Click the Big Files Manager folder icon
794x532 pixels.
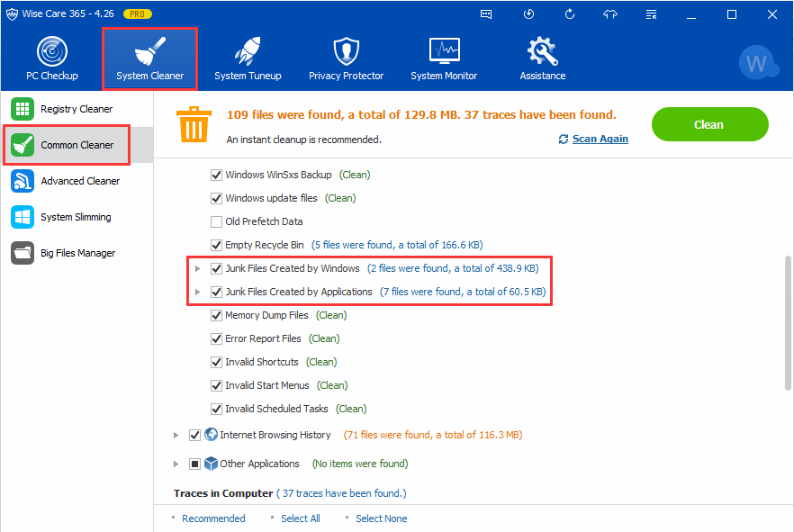coord(23,253)
